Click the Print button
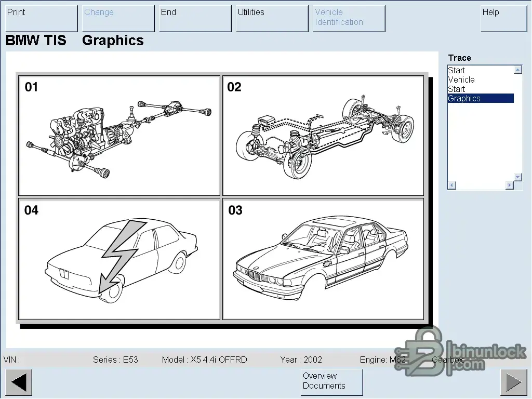Image resolution: width=532 pixels, height=399 pixels. tap(42, 18)
